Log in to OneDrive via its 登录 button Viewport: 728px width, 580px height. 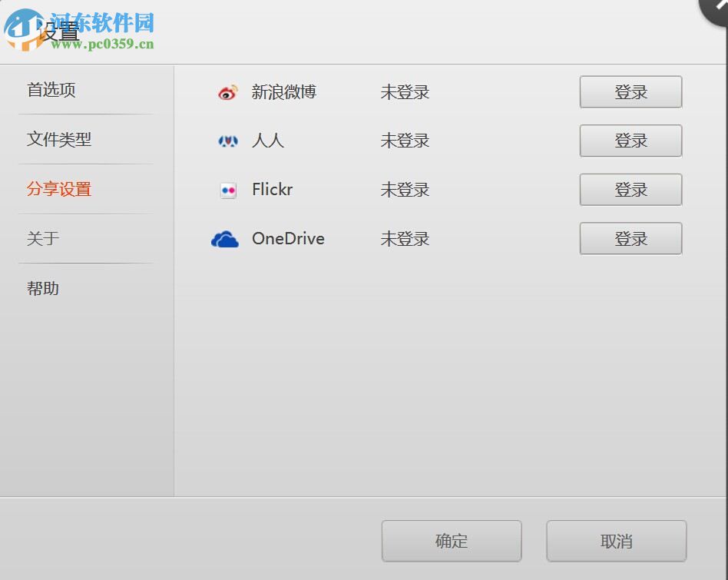(x=630, y=238)
